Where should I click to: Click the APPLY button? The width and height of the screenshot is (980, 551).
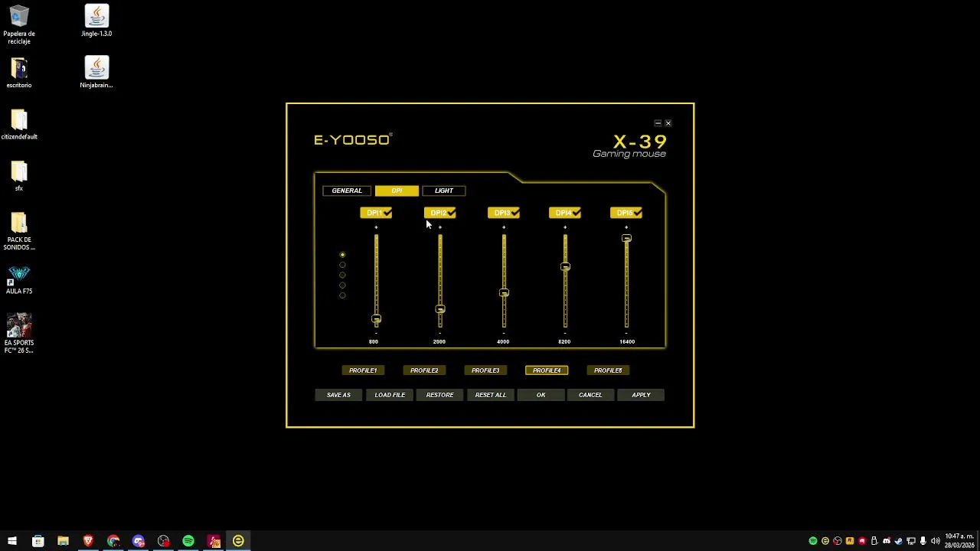pos(641,395)
